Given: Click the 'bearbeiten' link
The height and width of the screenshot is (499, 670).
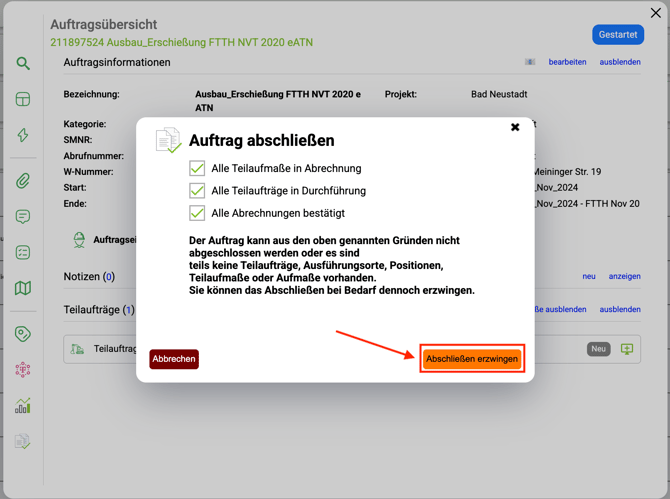Looking at the screenshot, I should pyautogui.click(x=567, y=62).
